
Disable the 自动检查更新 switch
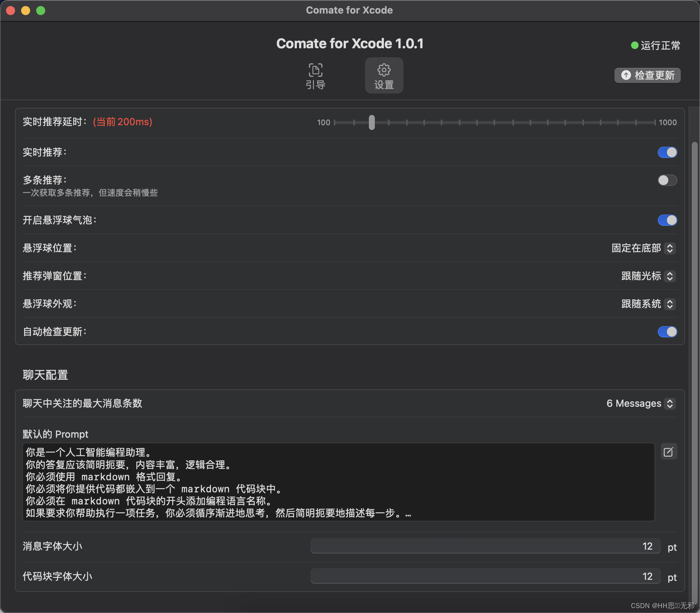tap(667, 332)
